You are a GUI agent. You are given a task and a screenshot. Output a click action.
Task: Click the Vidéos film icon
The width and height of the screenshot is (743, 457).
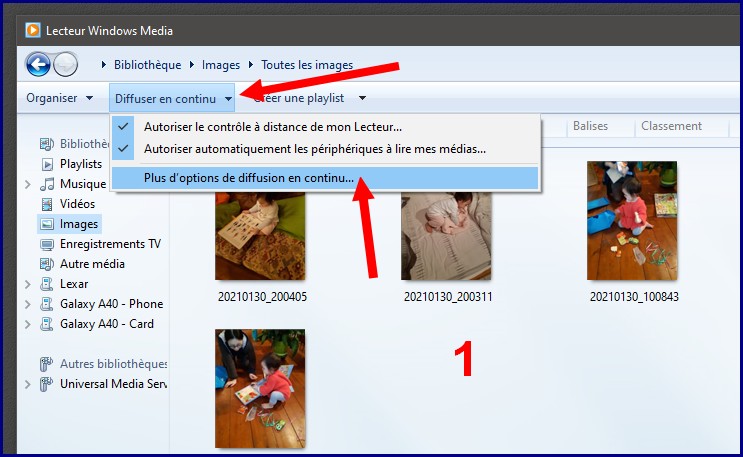pyautogui.click(x=47, y=204)
